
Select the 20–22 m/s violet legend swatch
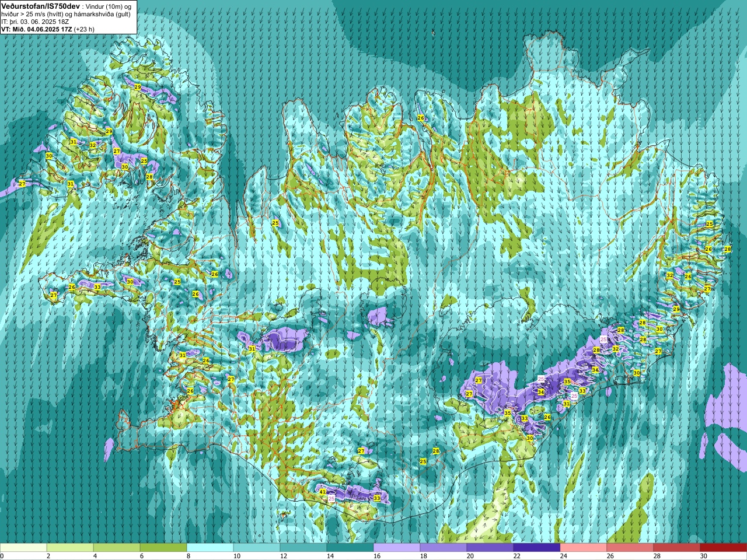click(x=490, y=548)
